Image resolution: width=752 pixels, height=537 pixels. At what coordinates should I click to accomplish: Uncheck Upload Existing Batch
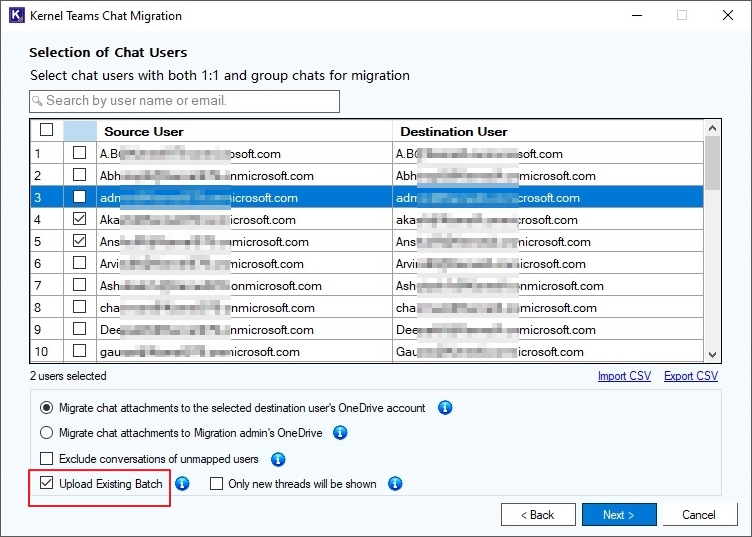(x=47, y=483)
